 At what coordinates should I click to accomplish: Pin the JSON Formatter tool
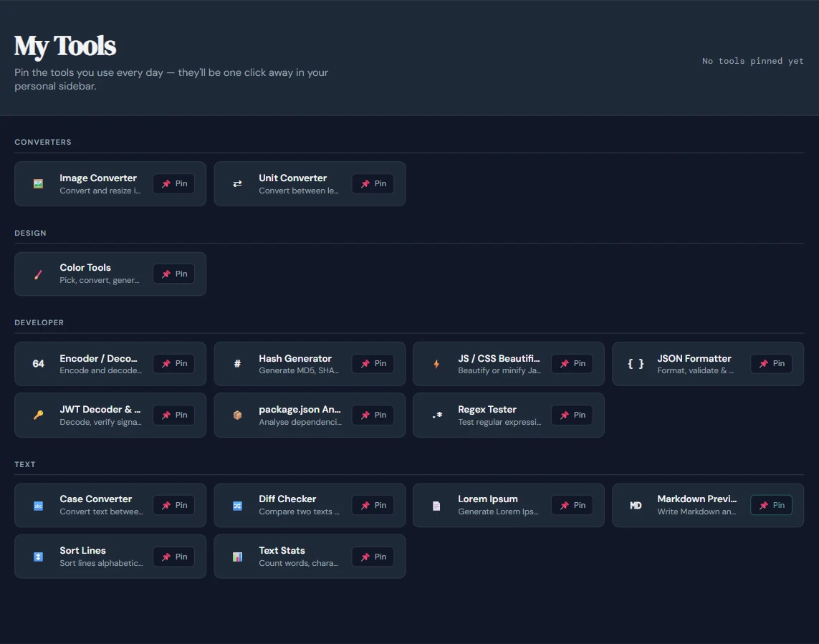click(771, 363)
